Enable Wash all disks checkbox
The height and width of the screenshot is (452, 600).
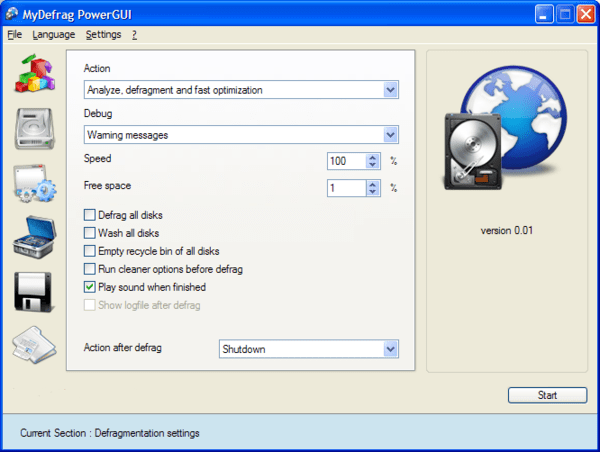[90, 233]
